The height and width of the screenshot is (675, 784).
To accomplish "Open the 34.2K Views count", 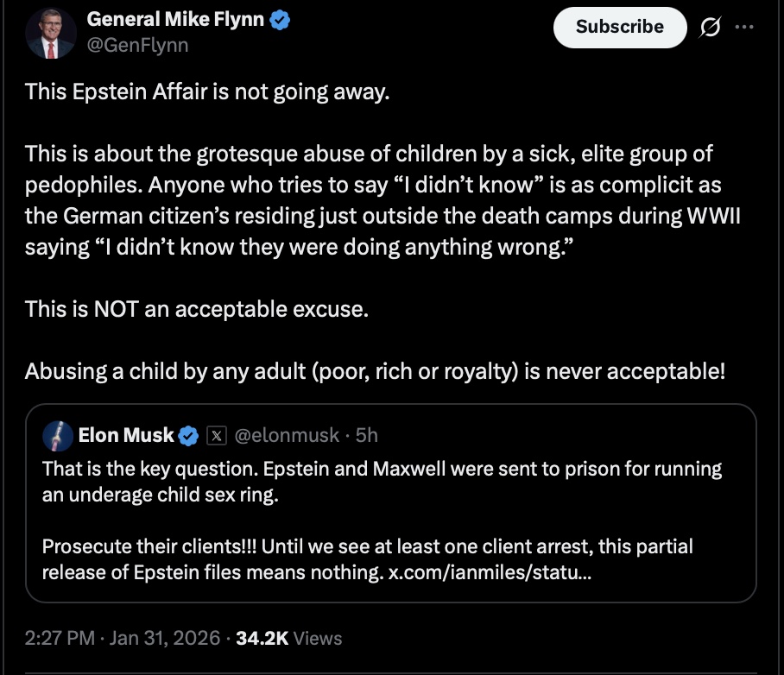I will coord(289,639).
